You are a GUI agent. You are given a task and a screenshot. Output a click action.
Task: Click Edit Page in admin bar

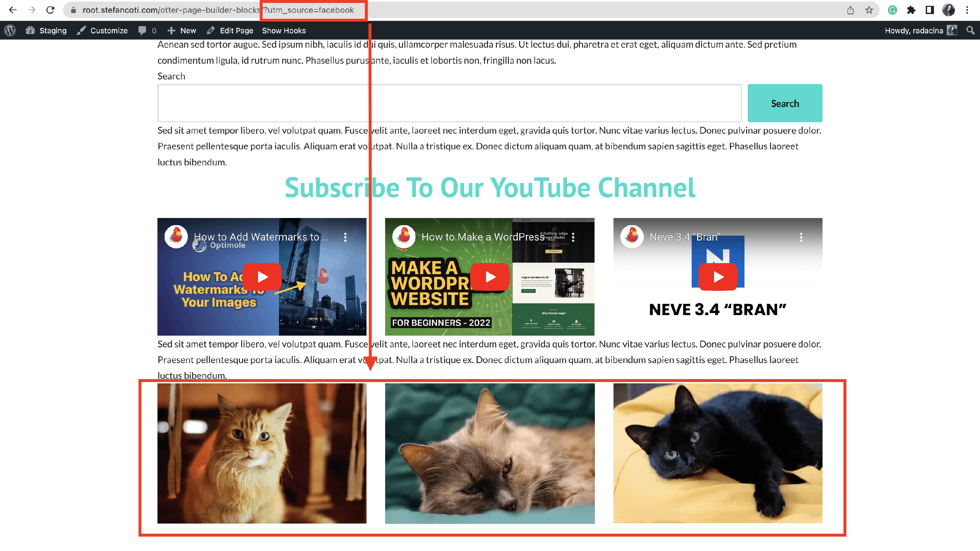pyautogui.click(x=230, y=30)
